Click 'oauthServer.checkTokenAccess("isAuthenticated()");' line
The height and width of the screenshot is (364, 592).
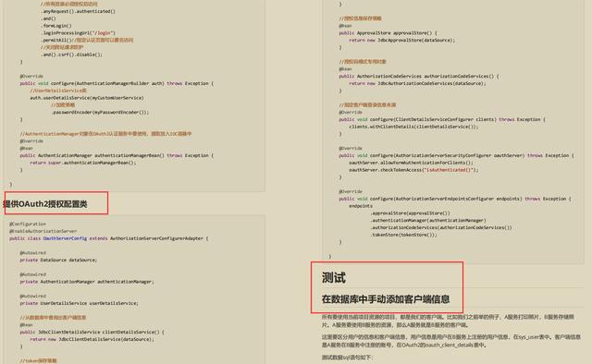[413, 170]
